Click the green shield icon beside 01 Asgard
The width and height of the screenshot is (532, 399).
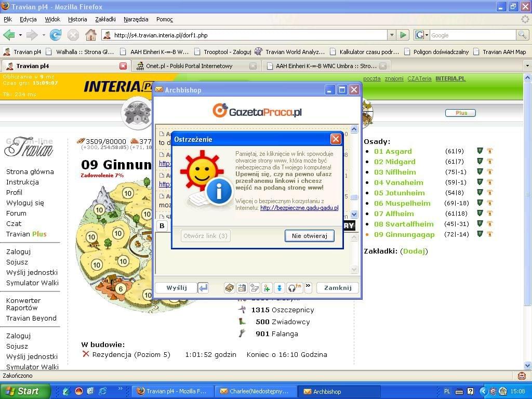coord(480,151)
